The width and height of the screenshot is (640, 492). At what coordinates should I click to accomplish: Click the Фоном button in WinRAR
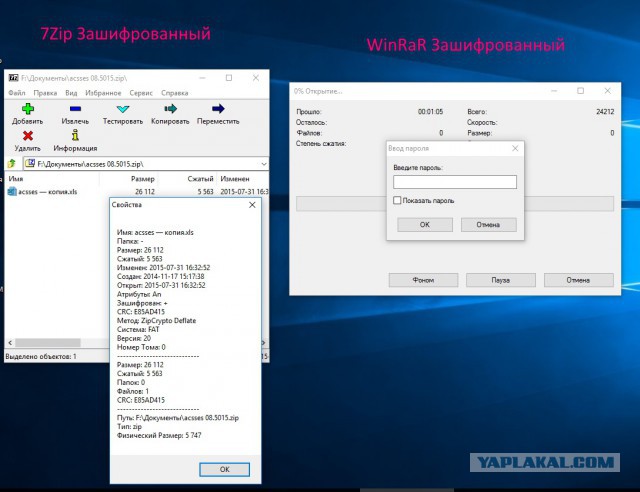(423, 280)
